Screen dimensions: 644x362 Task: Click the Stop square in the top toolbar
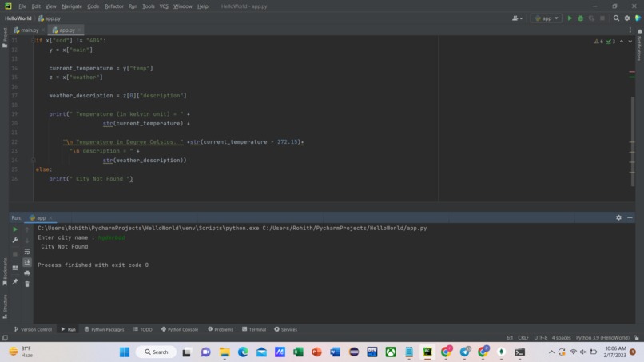pos(602,18)
